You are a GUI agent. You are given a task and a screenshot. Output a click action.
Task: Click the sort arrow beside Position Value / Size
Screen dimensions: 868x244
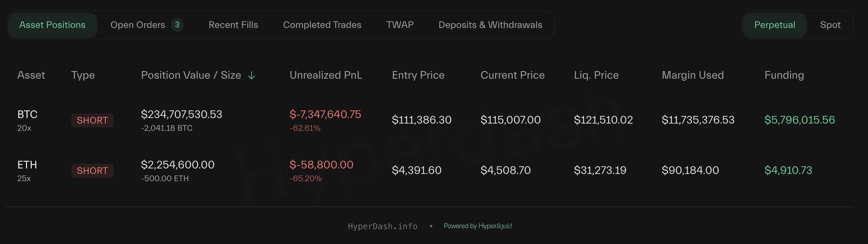click(252, 75)
